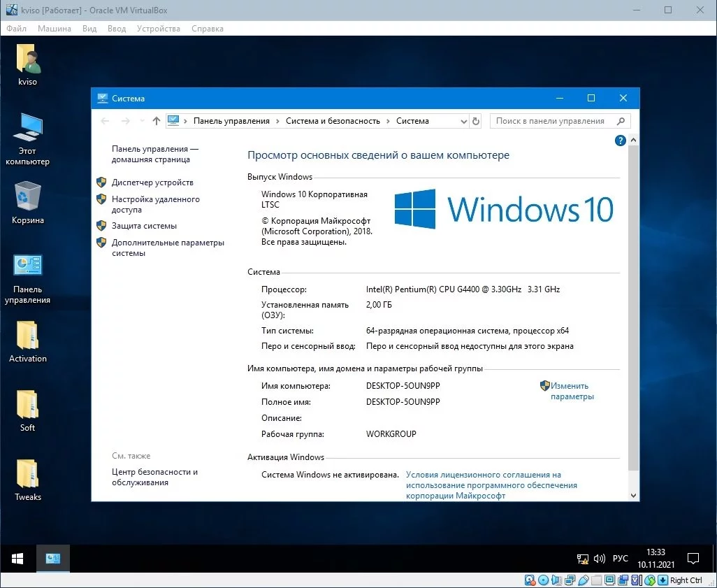Viewport: 717px width, 588px height.
Task: Click the shared folders indicator in VirtualBox status bar
Action: point(596,580)
